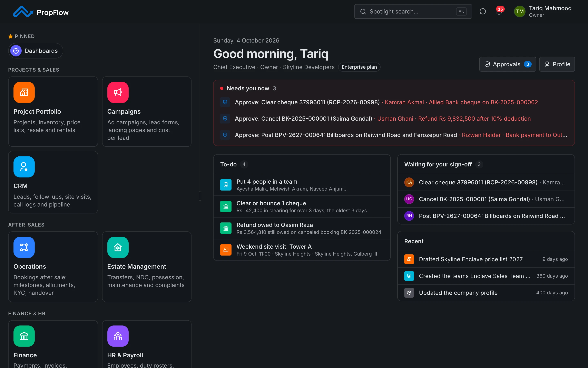Screen dimensions: 588x368
Task: Open the Finance bank icon
Action: [x=24, y=336]
